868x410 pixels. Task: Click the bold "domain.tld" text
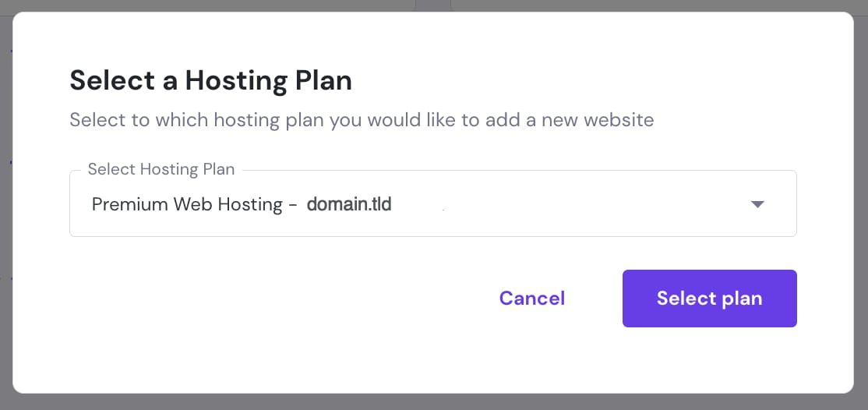click(349, 204)
